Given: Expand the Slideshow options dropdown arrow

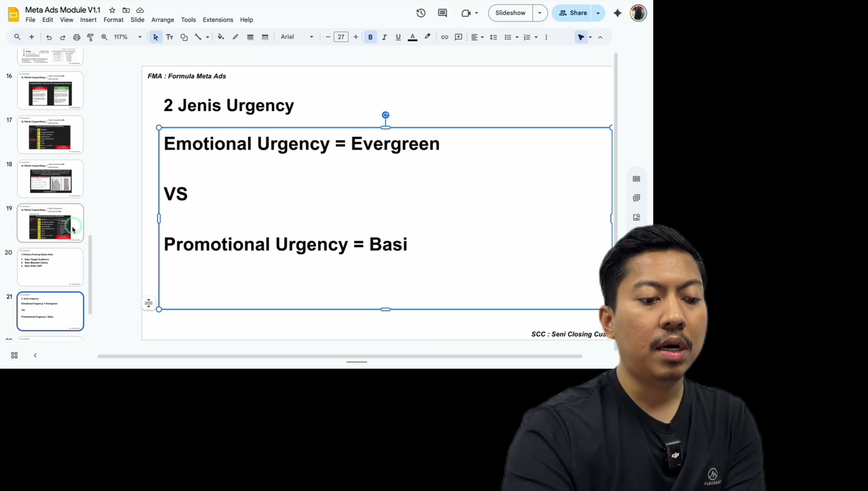Looking at the screenshot, I should tap(540, 13).
